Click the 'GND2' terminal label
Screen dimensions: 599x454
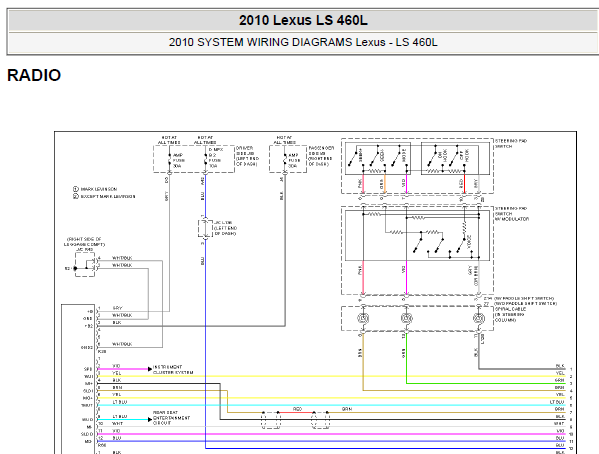87,348
